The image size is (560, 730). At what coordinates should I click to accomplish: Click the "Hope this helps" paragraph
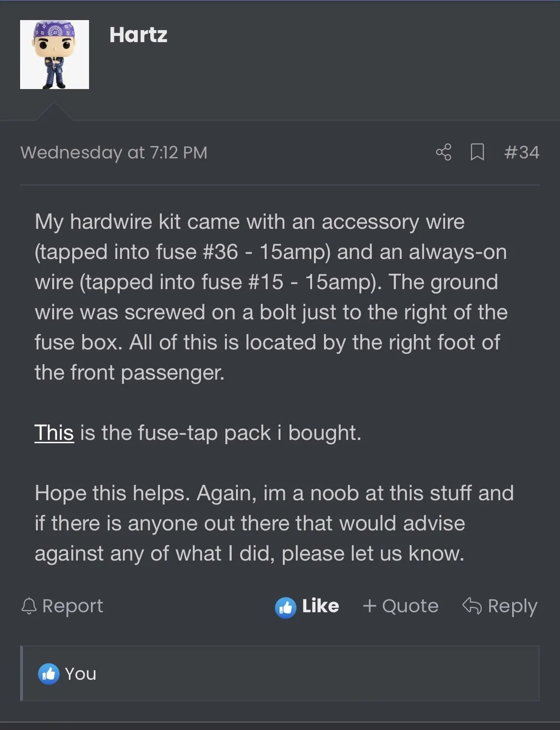click(274, 523)
